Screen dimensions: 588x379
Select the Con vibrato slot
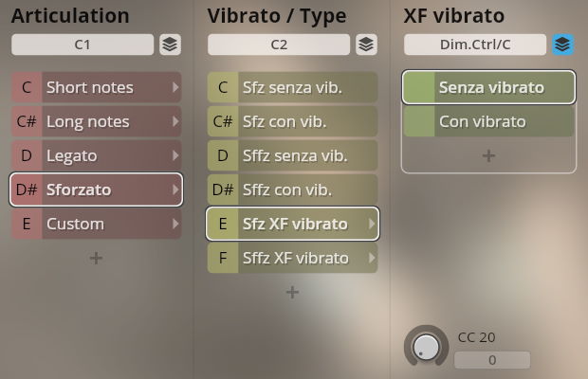tap(488, 121)
